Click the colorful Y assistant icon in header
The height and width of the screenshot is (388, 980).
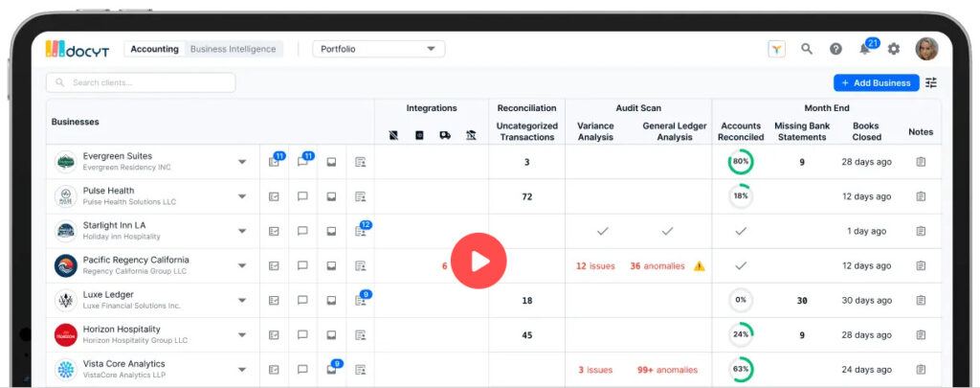776,49
